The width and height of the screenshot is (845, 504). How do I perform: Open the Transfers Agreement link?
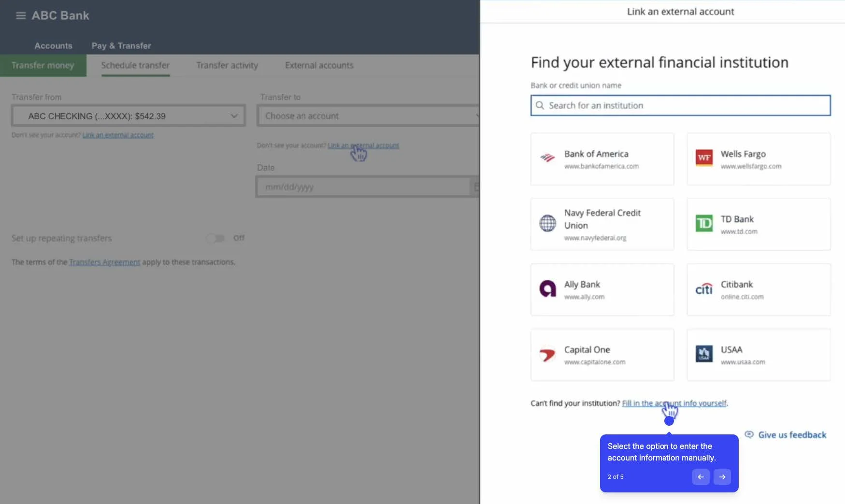click(104, 262)
